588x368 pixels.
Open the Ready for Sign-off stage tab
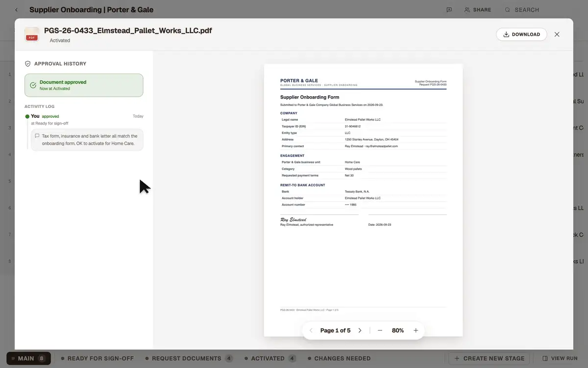click(x=97, y=358)
